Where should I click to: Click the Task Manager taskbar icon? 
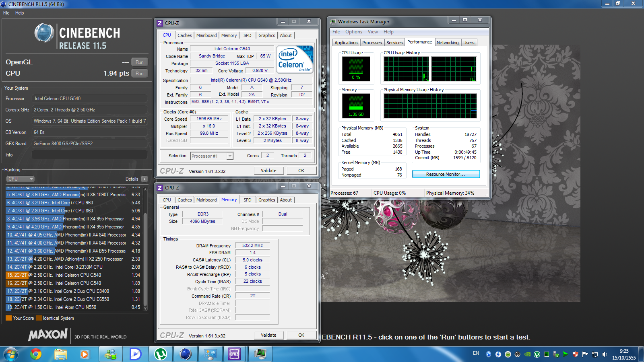click(260, 354)
